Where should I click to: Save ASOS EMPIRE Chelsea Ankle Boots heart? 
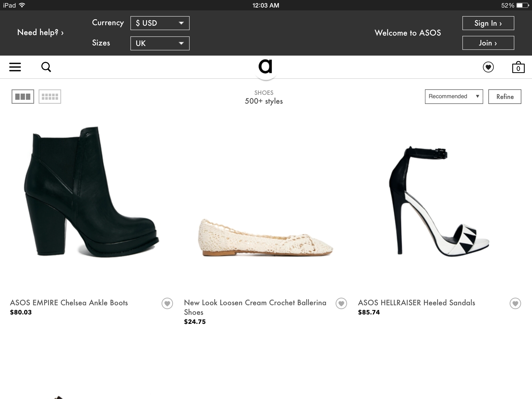pyautogui.click(x=167, y=303)
